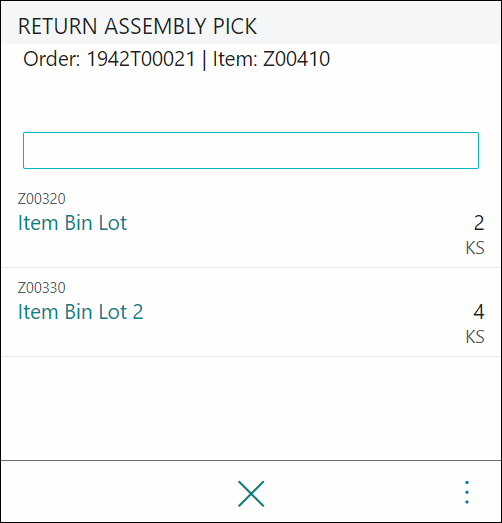Click item code Z00320

pos(42,199)
